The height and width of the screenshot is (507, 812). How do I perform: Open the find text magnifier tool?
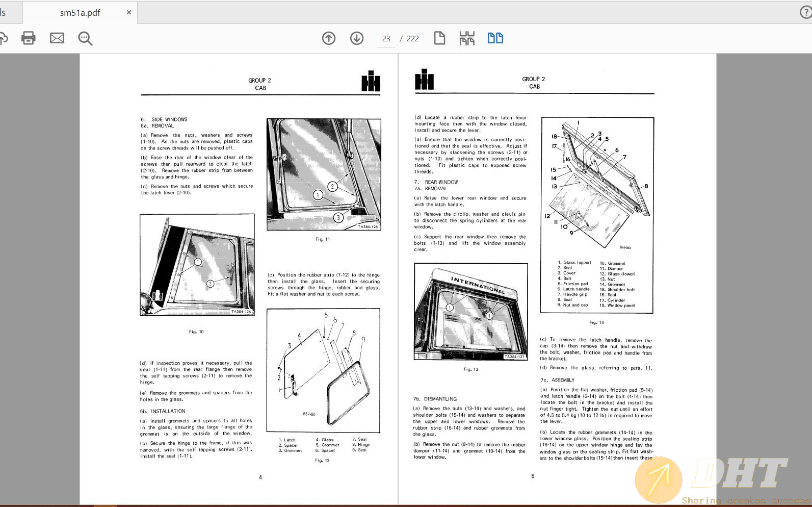click(x=85, y=38)
